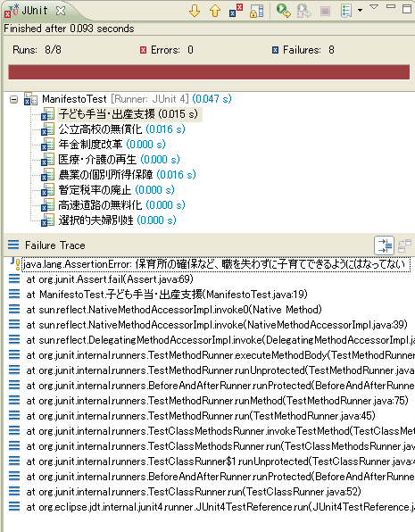Select trace line NativeMethodAccessorImpl.invoke0(Native Method)
Image resolution: width=415 pixels, height=532 pixels.
pos(174,310)
